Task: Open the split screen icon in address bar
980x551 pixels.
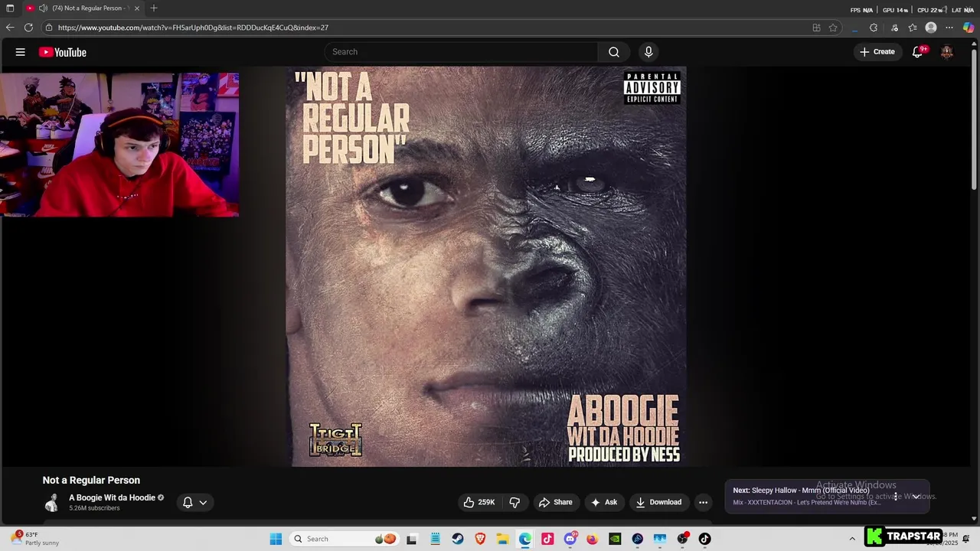Action: point(816,28)
